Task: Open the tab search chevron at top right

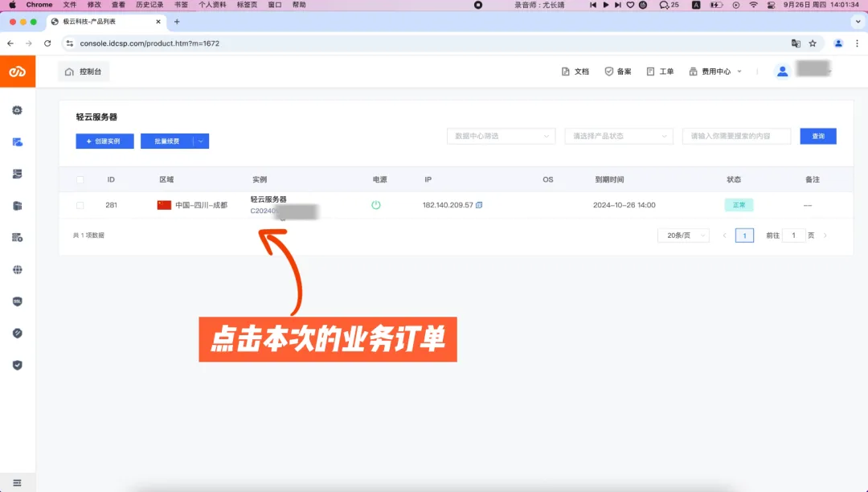Action: pyautogui.click(x=858, y=22)
